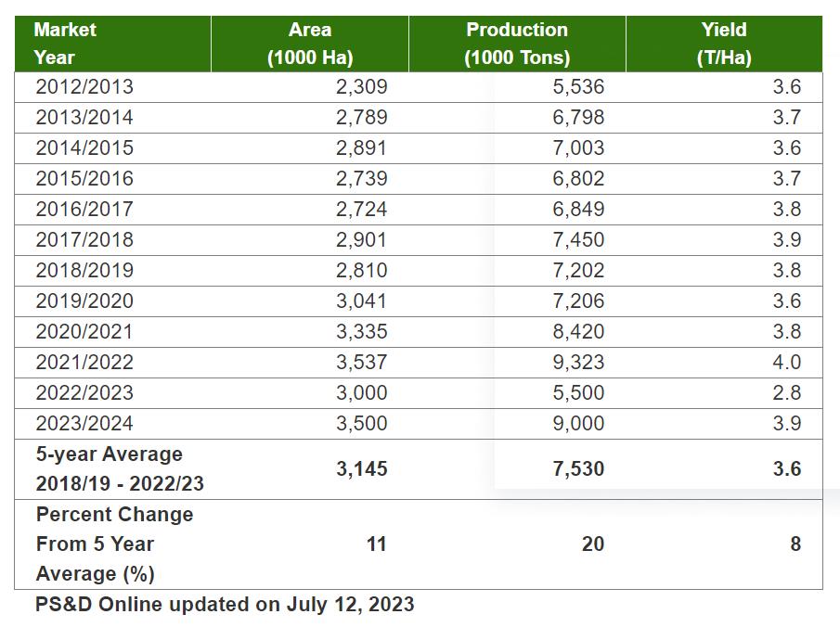
Task: Click the production value 6,849
Action: pos(577,210)
